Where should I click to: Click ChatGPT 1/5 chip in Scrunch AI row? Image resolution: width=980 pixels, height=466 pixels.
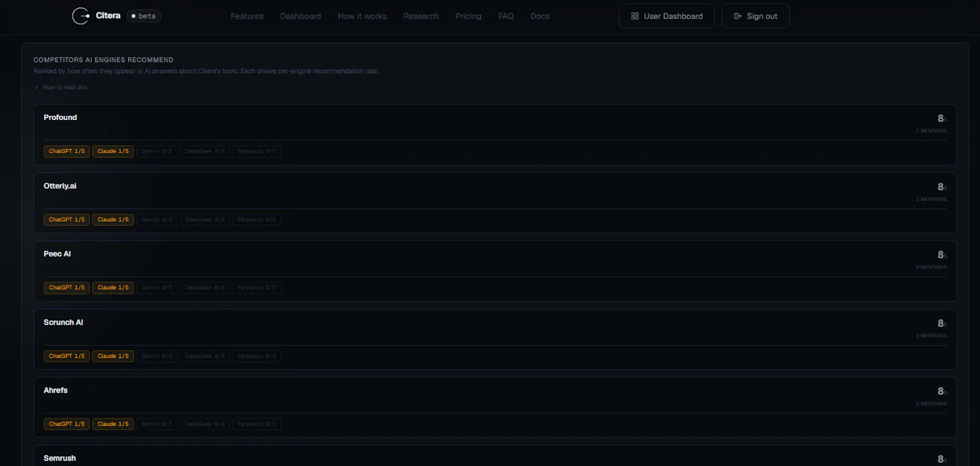coord(67,356)
